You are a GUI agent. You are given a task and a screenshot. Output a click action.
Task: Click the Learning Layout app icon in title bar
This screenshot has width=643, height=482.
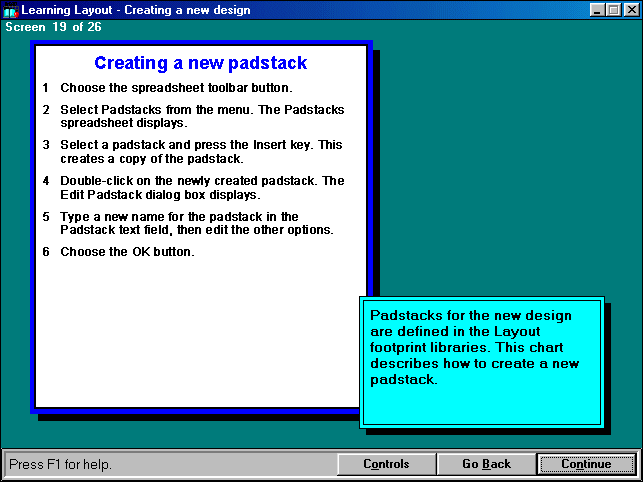click(x=11, y=10)
